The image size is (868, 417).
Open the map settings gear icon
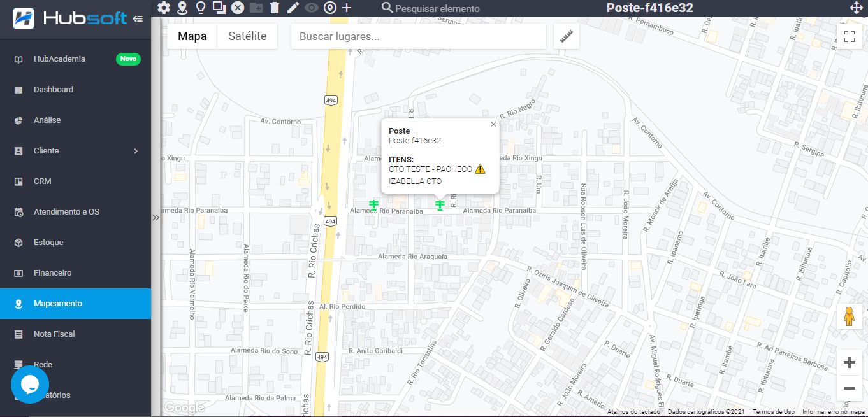click(x=164, y=8)
